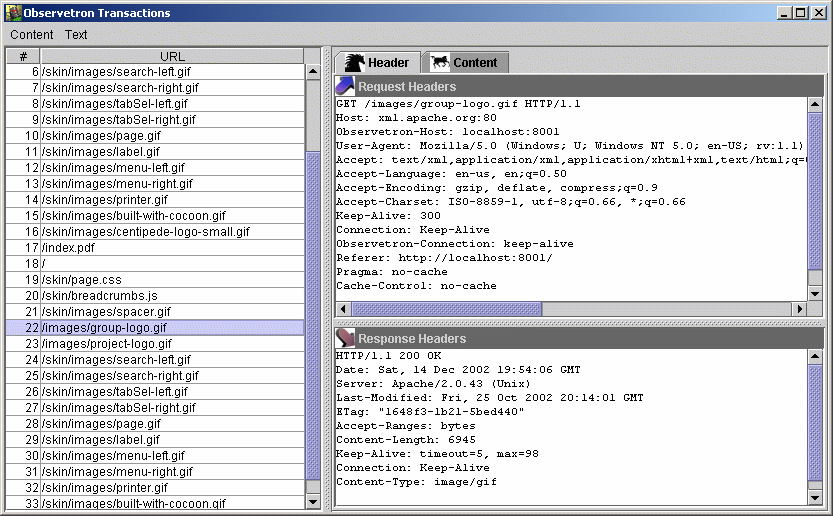Select the Header tab
The image size is (833, 516).
coord(378,62)
